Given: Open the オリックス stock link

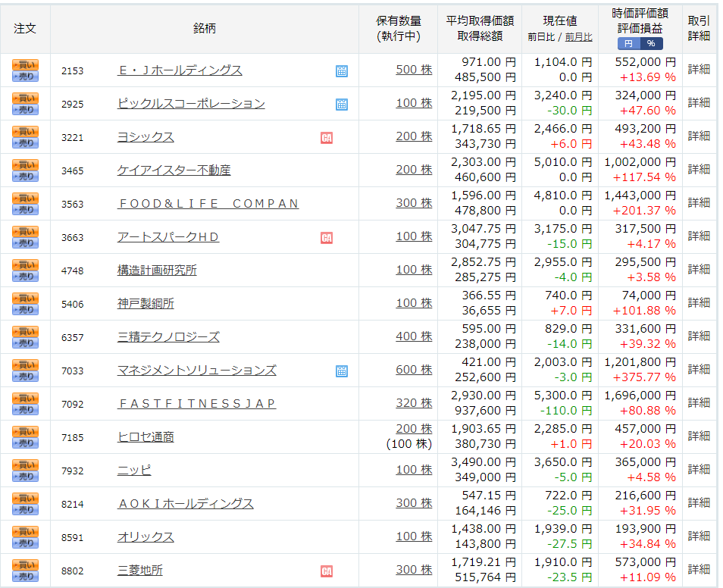Looking at the screenshot, I should point(146,536).
